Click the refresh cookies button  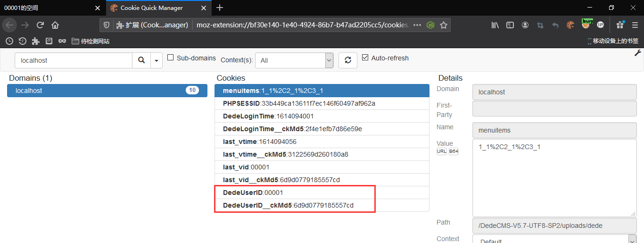(x=348, y=60)
